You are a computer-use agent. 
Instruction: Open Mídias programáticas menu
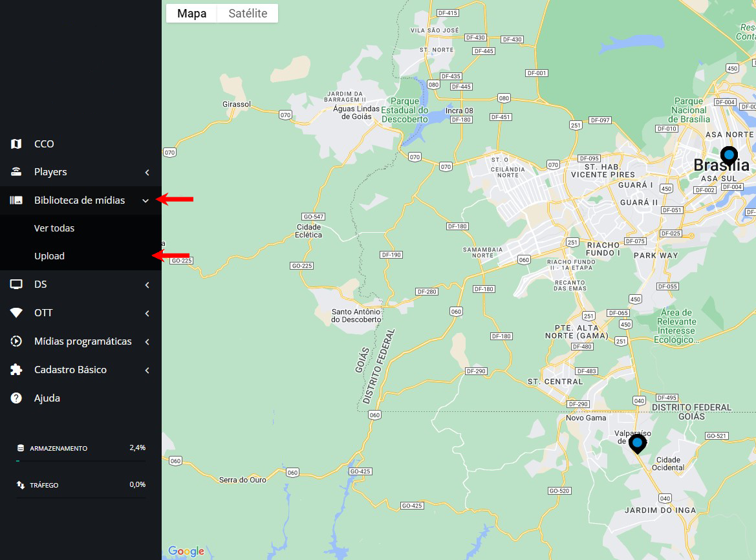81,341
